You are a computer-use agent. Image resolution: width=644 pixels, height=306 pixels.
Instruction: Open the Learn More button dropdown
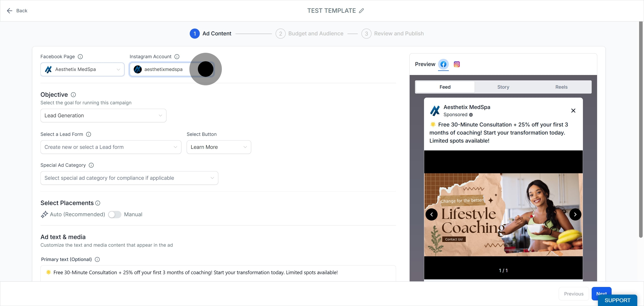coord(218,147)
